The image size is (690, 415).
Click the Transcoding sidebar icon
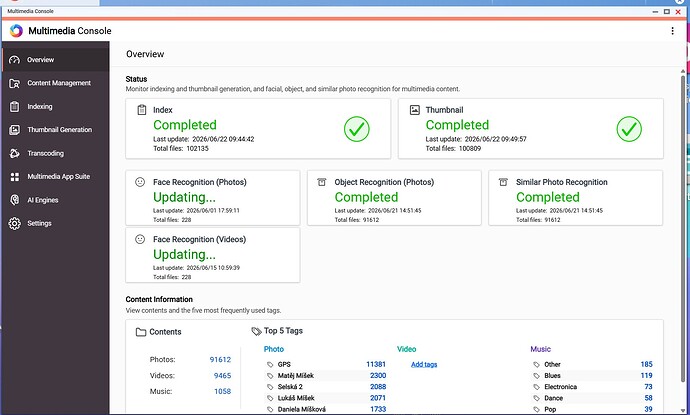pyautogui.click(x=15, y=153)
